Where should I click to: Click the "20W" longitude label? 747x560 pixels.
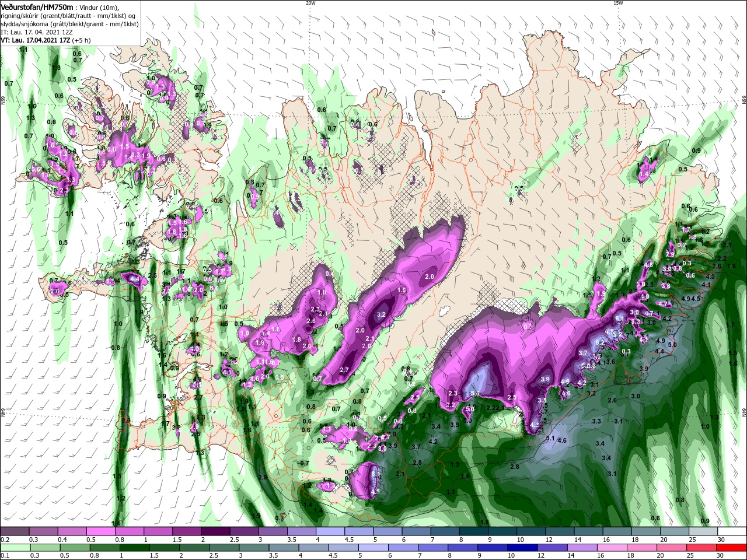[310, 3]
